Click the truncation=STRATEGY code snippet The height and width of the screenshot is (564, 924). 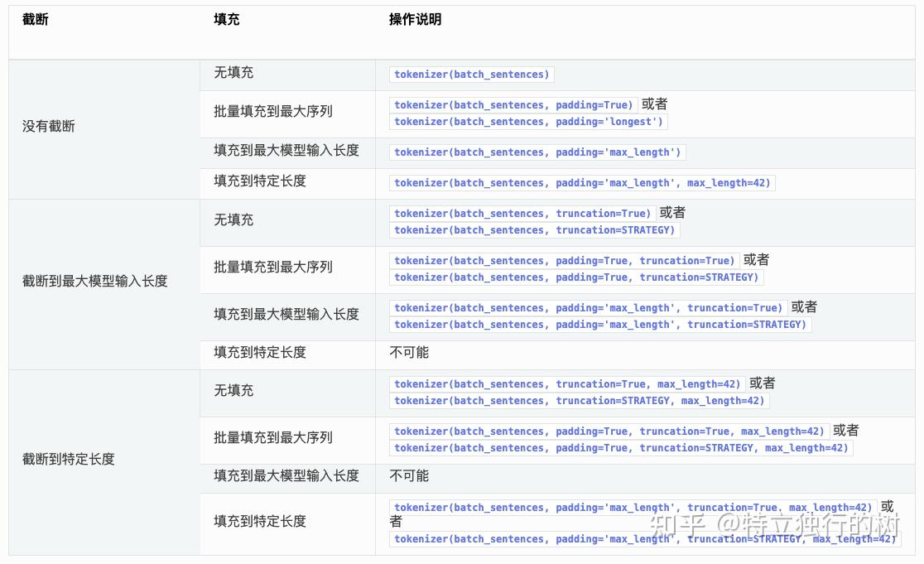pyautogui.click(x=533, y=230)
